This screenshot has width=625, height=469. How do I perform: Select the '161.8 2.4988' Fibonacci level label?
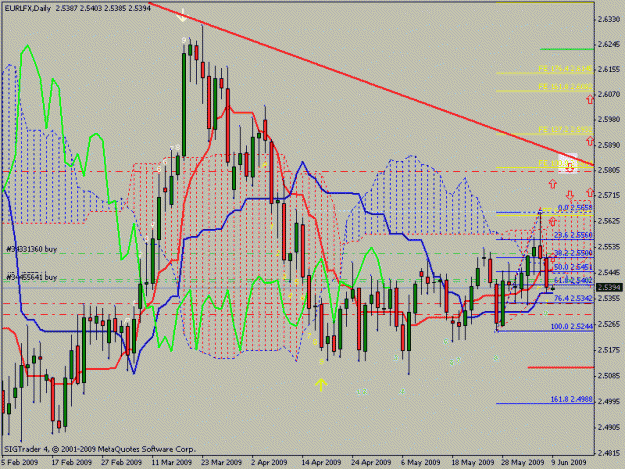click(572, 399)
